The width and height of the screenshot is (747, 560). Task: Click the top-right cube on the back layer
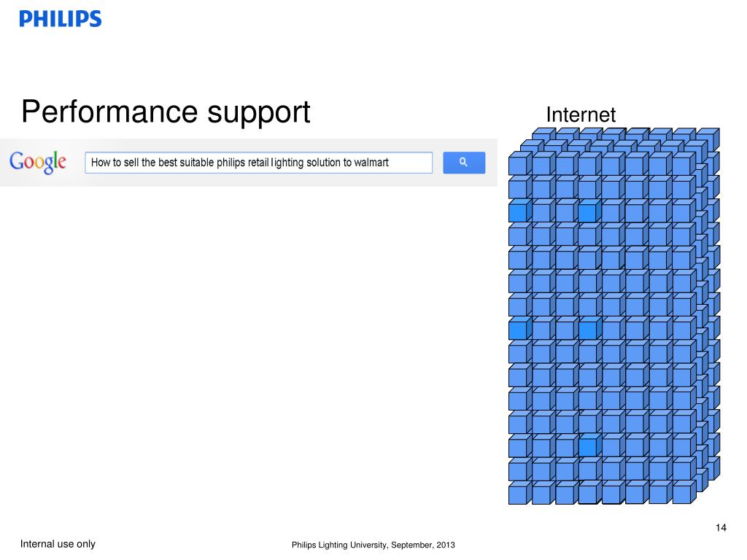tap(708, 138)
